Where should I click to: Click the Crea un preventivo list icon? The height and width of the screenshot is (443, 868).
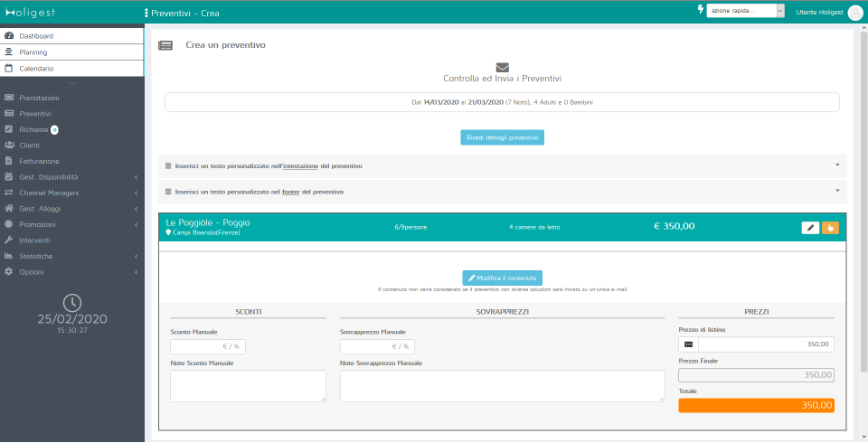point(165,45)
